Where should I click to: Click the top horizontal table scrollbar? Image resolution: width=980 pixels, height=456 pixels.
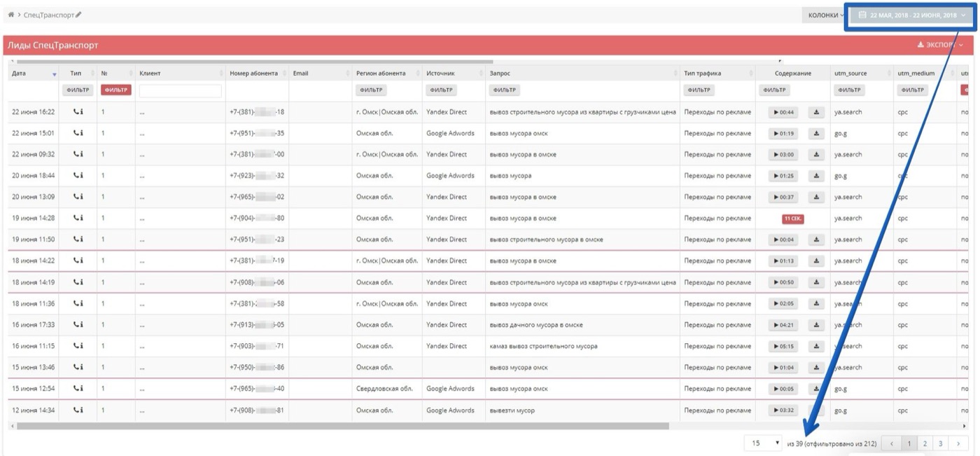(255, 62)
